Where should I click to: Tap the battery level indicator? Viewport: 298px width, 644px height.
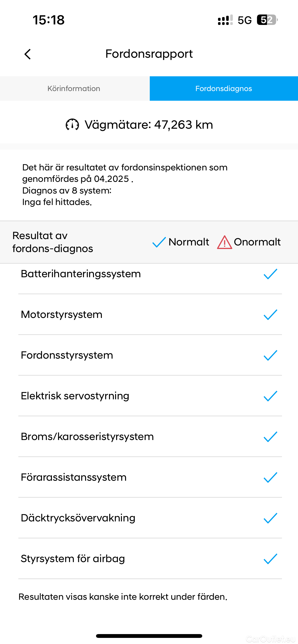point(267,20)
